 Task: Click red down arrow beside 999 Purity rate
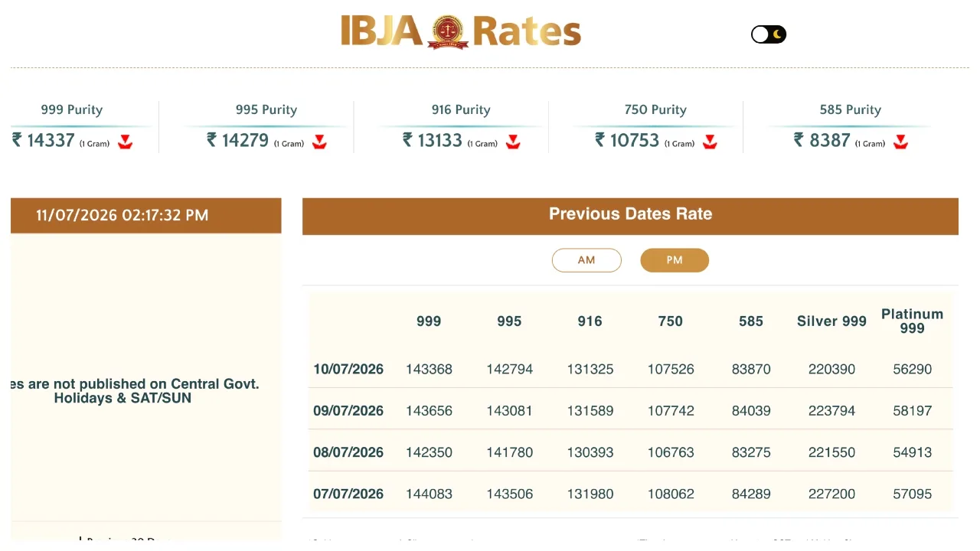126,142
